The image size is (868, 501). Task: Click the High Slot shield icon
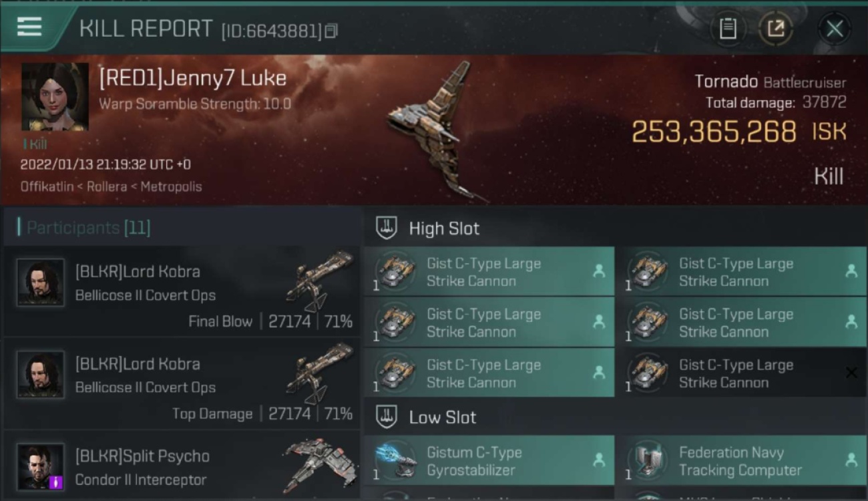[387, 228]
